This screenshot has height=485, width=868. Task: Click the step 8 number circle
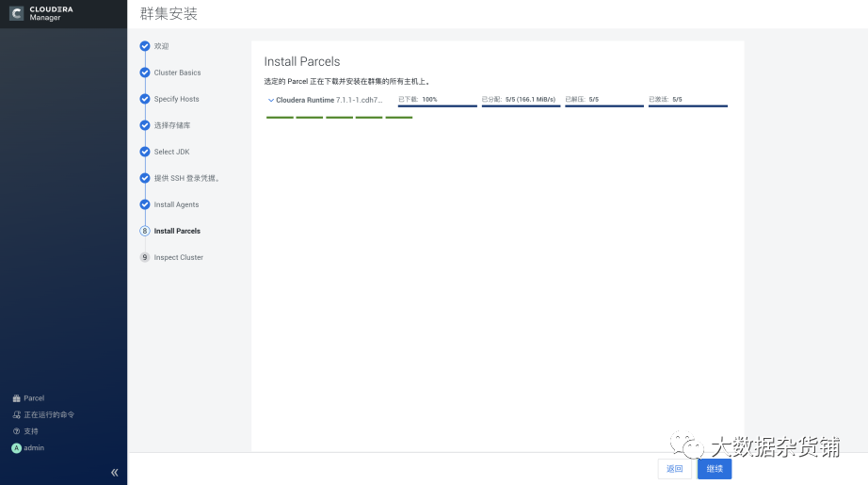[x=145, y=231]
